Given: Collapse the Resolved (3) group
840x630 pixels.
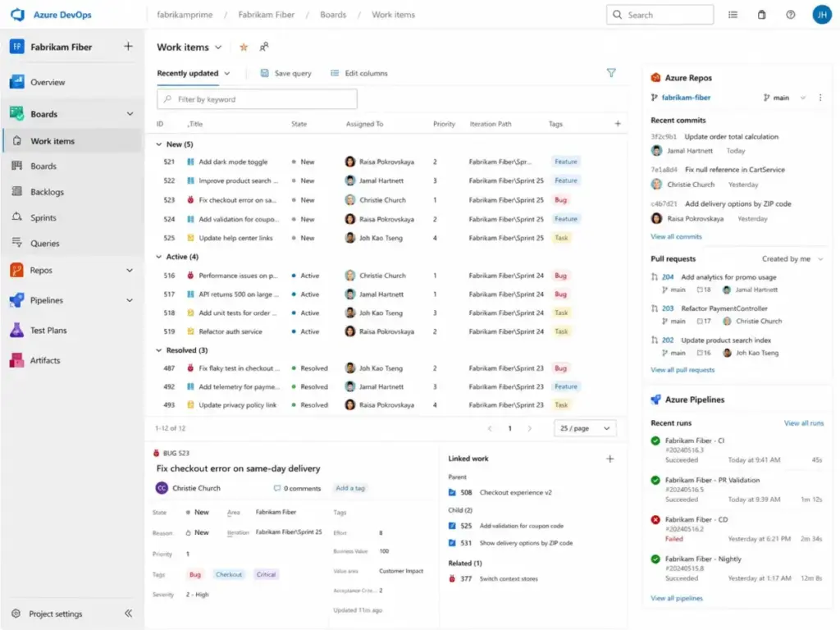Looking at the screenshot, I should click(x=158, y=349).
